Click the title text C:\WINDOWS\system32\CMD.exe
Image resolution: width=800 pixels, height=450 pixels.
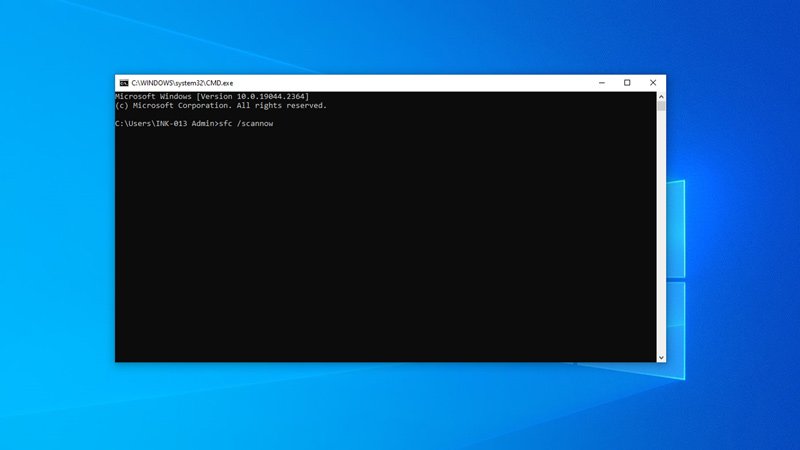tap(182, 83)
